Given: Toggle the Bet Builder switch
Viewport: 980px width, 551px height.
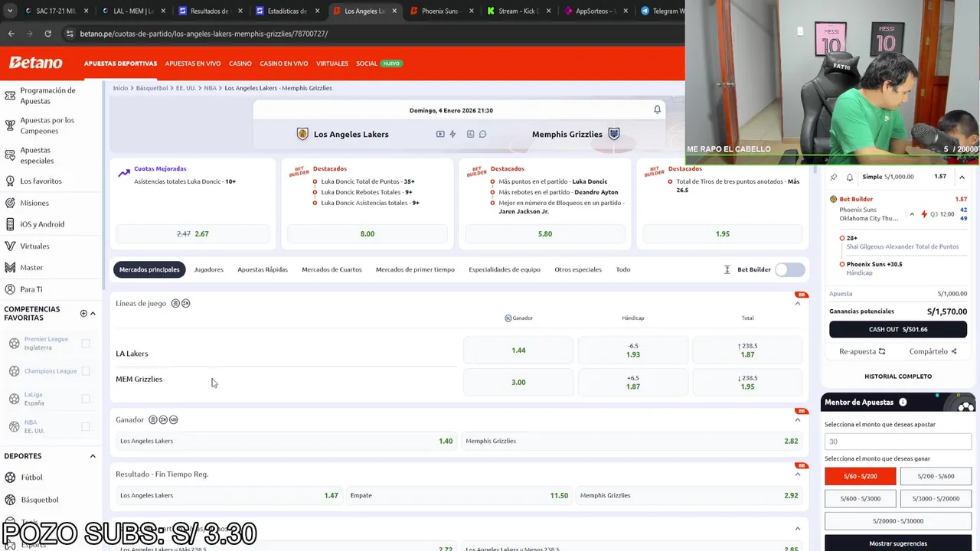Looking at the screenshot, I should click(789, 269).
